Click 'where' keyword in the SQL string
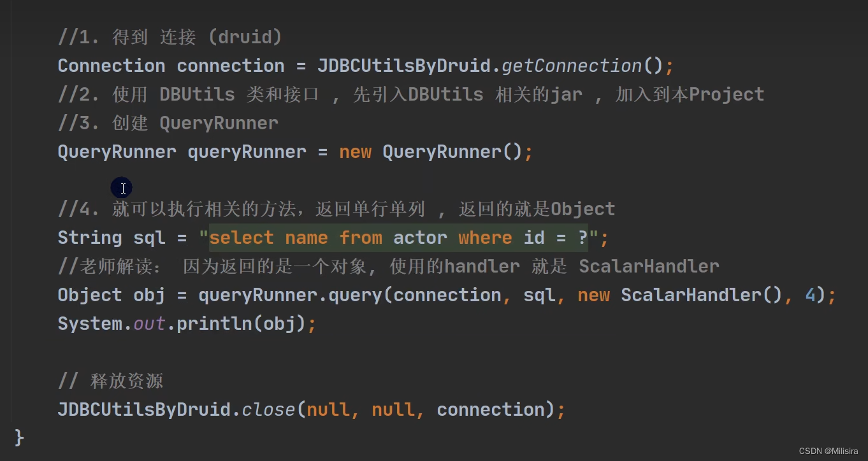The width and height of the screenshot is (868, 461). coord(485,238)
